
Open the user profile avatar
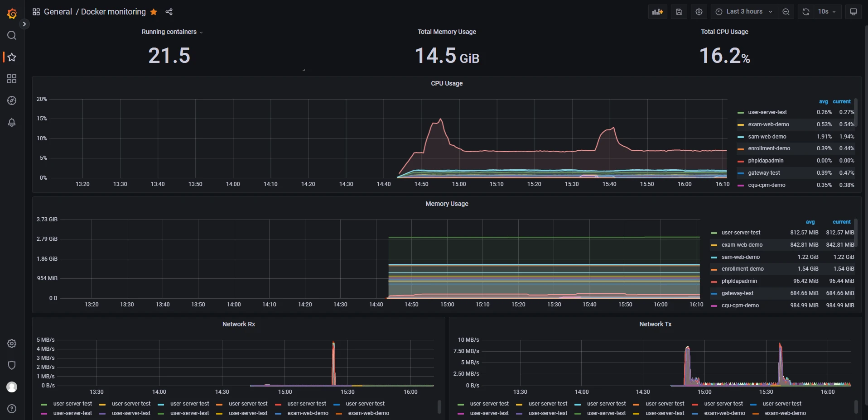[x=12, y=387]
